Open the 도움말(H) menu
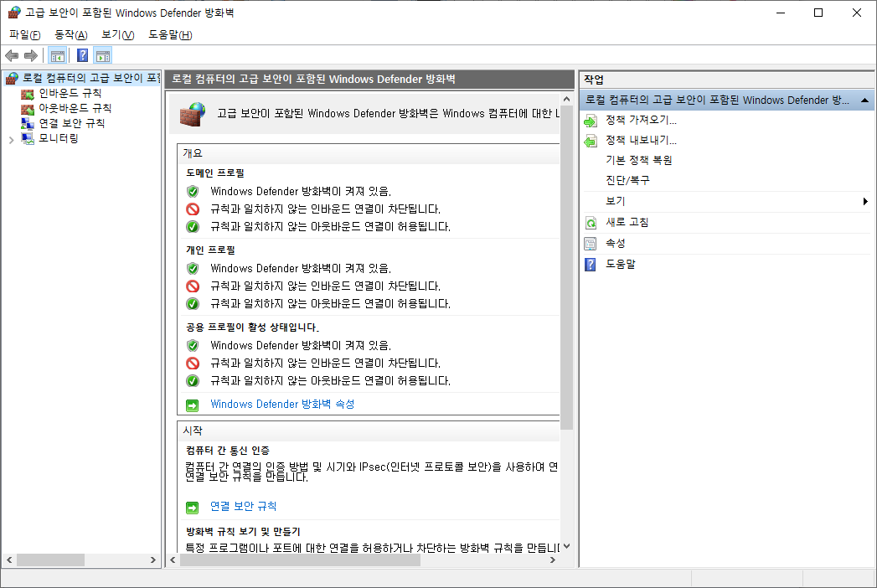Image resolution: width=877 pixels, height=588 pixels. pos(170,34)
